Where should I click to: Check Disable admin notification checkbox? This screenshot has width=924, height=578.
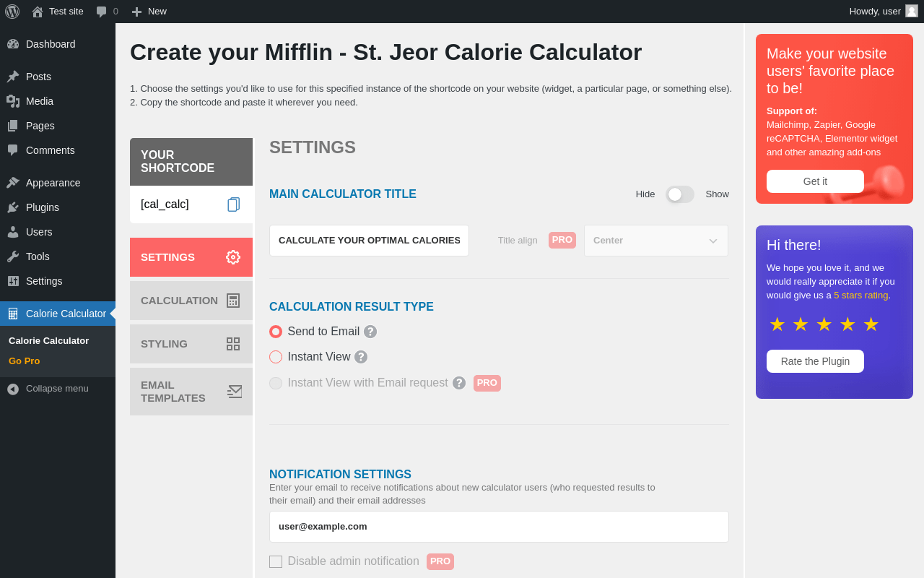click(x=276, y=561)
